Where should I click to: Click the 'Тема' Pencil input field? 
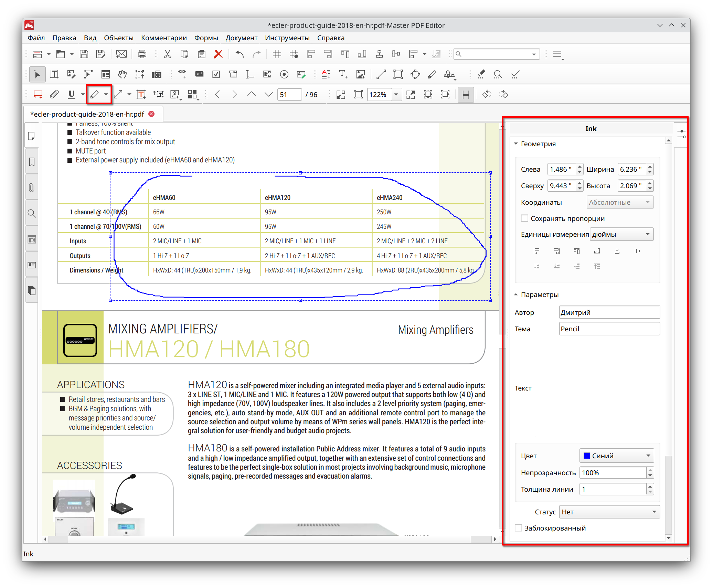609,329
